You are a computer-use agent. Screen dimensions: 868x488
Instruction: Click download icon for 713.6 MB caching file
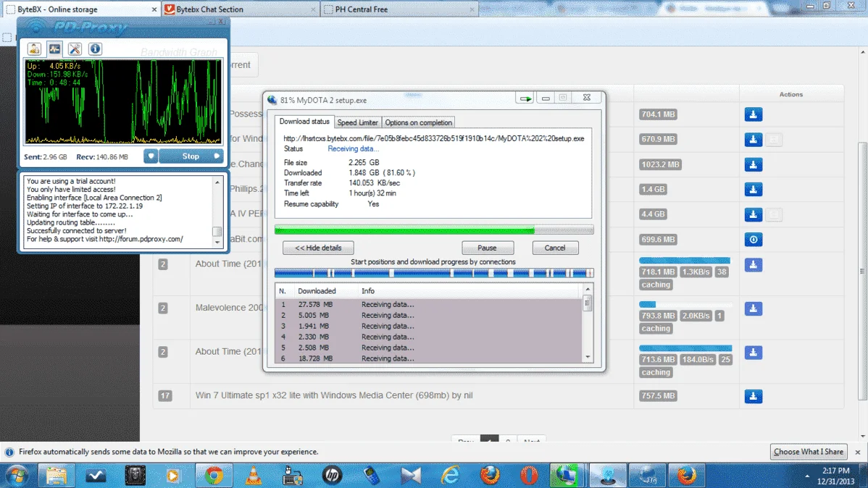753,353
